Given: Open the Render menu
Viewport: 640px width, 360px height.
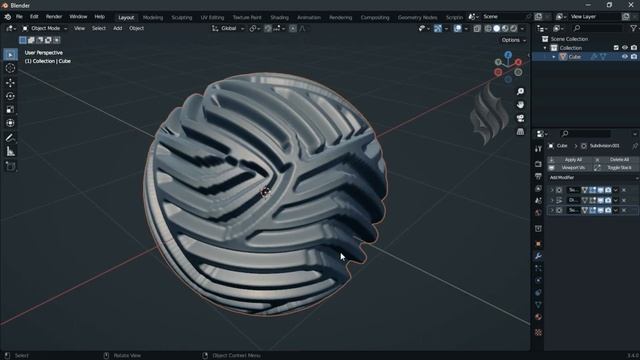Looking at the screenshot, I should (x=53, y=17).
